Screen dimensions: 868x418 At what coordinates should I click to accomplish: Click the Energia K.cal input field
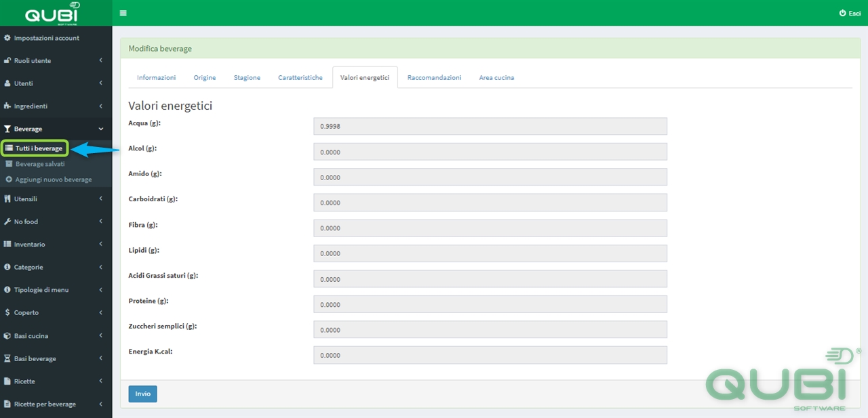490,355
